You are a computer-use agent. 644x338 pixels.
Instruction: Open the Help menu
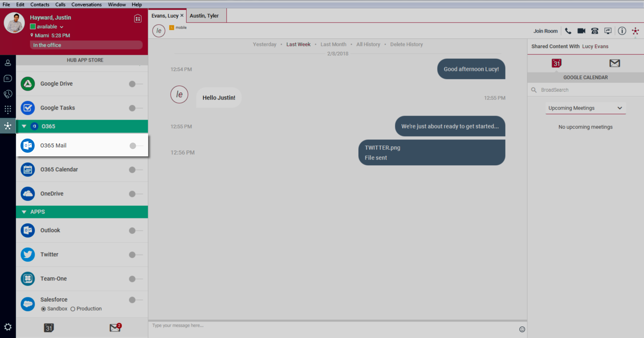point(137,4)
